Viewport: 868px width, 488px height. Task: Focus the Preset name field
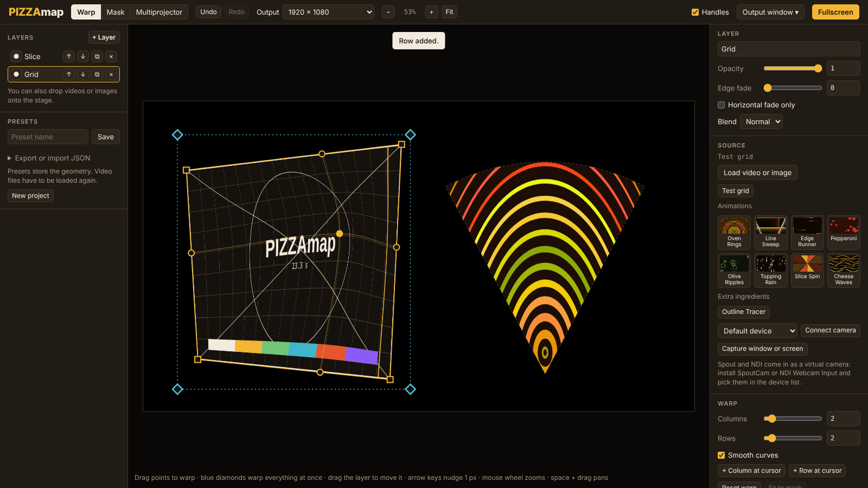[x=48, y=137]
